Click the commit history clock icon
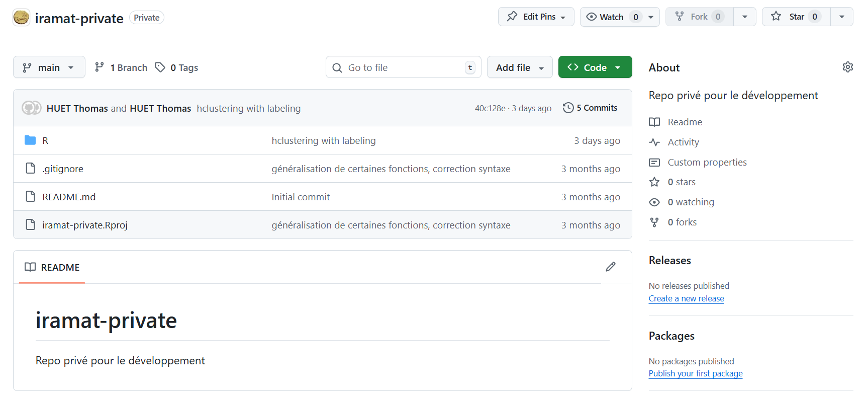Viewport: 868px width, 395px height. pos(568,108)
